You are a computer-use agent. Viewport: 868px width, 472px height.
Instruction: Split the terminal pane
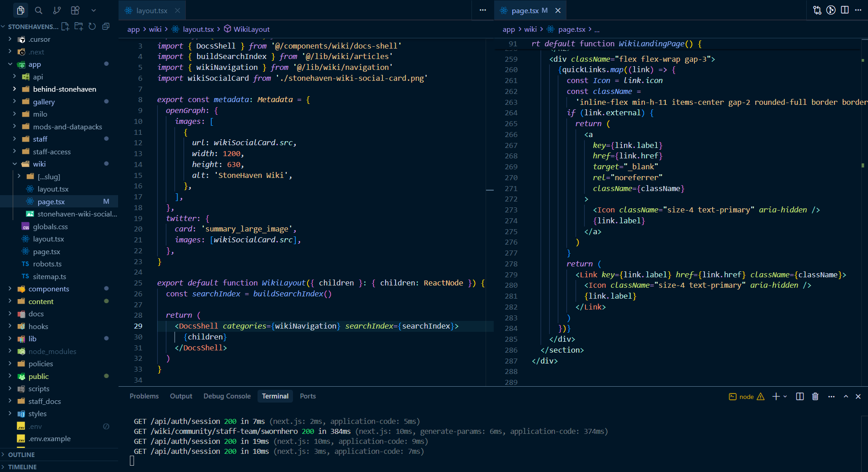[x=800, y=397]
